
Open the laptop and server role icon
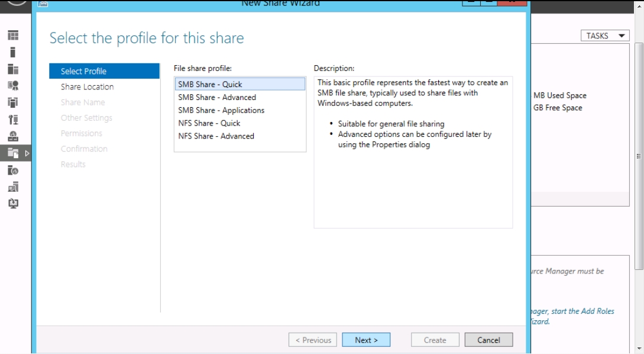click(x=13, y=187)
